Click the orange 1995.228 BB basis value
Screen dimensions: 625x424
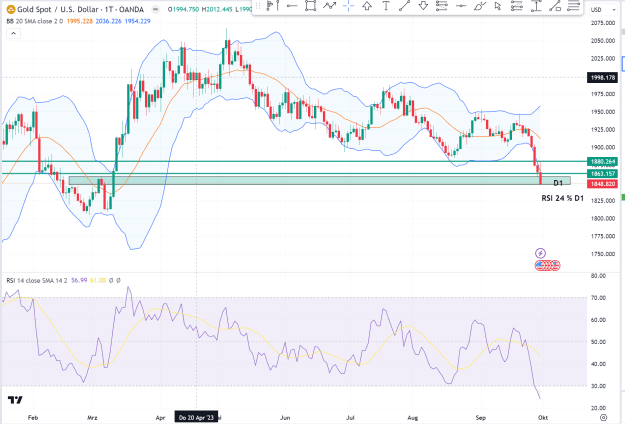80,21
